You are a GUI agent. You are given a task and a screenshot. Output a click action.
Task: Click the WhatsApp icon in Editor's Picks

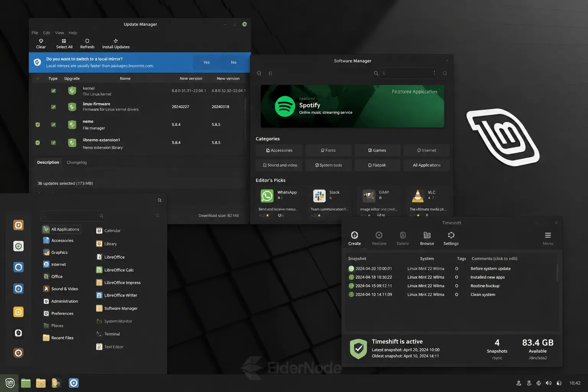(x=267, y=196)
